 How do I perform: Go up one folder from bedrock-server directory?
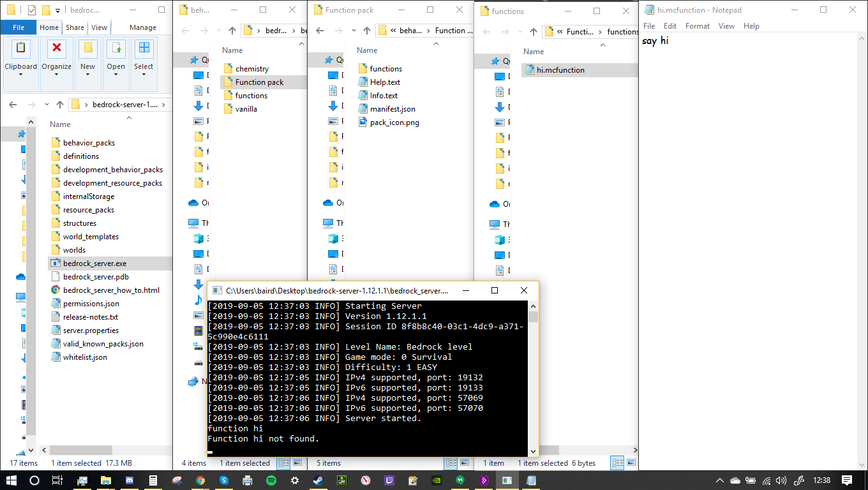60,105
